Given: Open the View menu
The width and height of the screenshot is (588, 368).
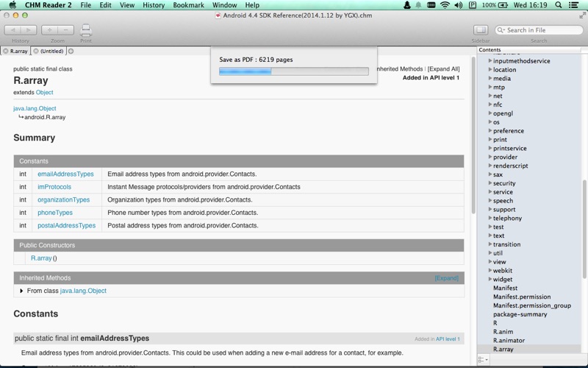Looking at the screenshot, I should click(127, 5).
